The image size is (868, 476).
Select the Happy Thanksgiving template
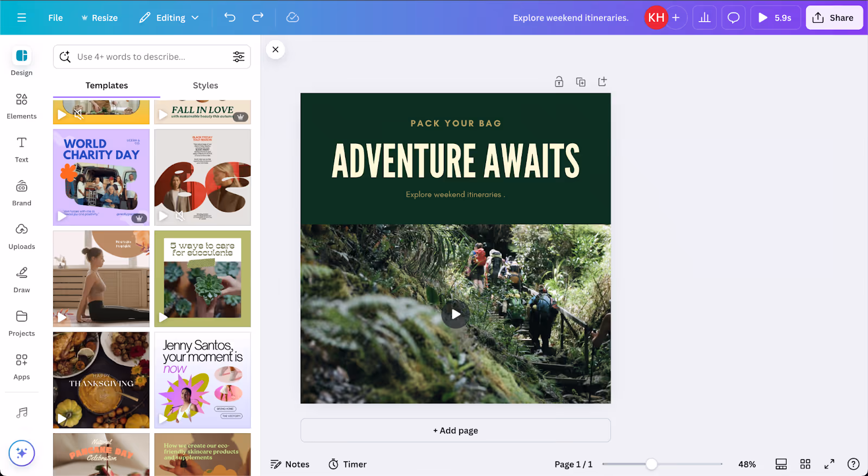101,380
